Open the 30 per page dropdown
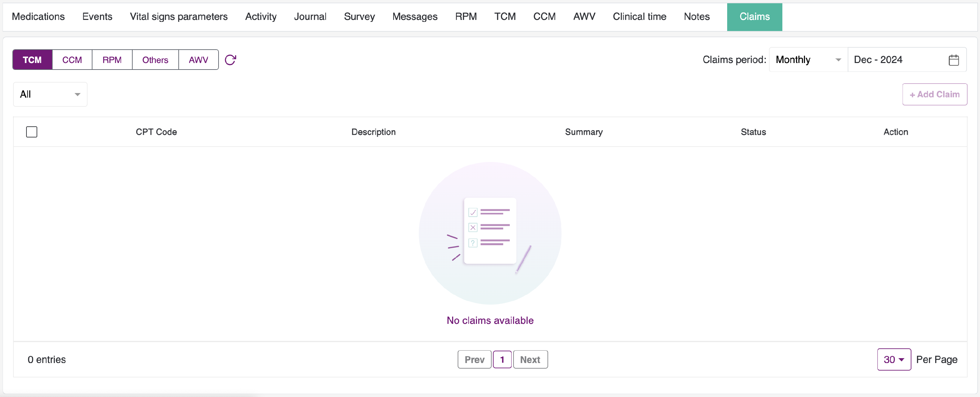980x397 pixels. click(x=894, y=359)
